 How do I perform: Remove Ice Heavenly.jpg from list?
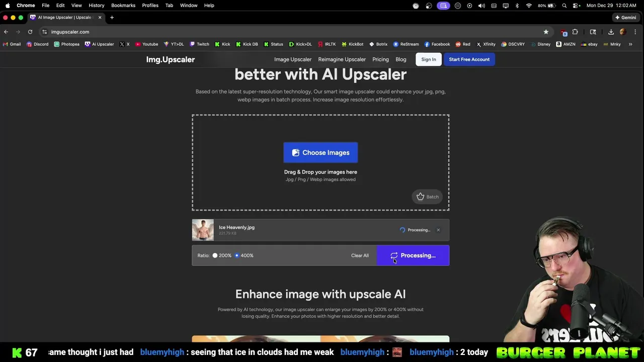pos(438,230)
